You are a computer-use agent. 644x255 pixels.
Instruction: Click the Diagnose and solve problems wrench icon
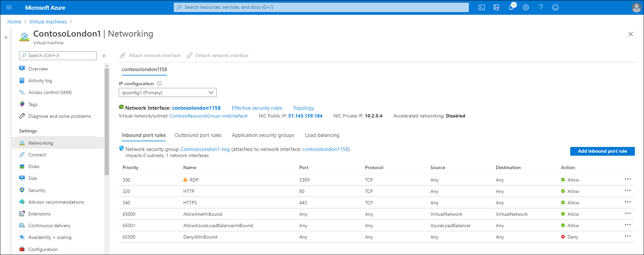coord(22,116)
